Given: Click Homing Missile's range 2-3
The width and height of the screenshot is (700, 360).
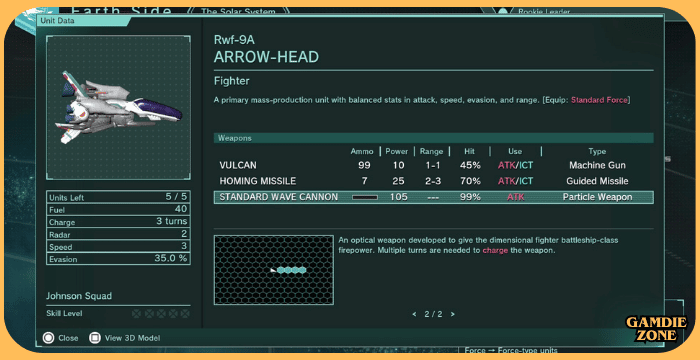Looking at the screenshot, I should [432, 181].
